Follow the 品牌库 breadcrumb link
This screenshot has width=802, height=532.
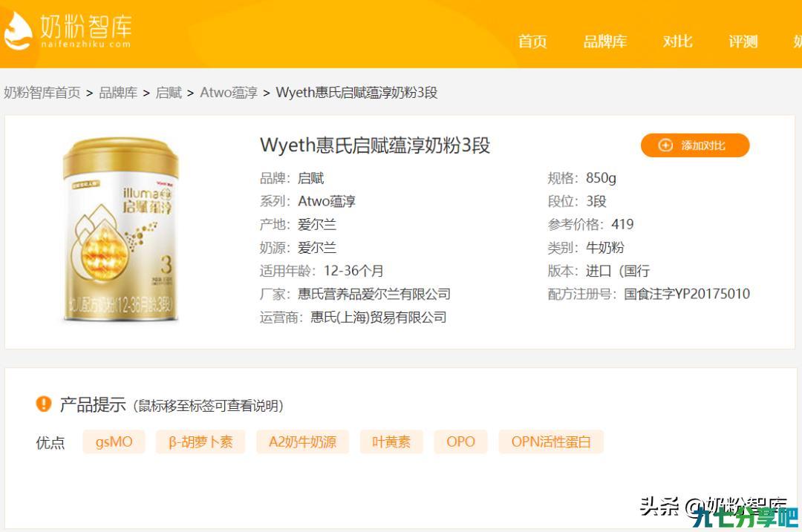(118, 93)
